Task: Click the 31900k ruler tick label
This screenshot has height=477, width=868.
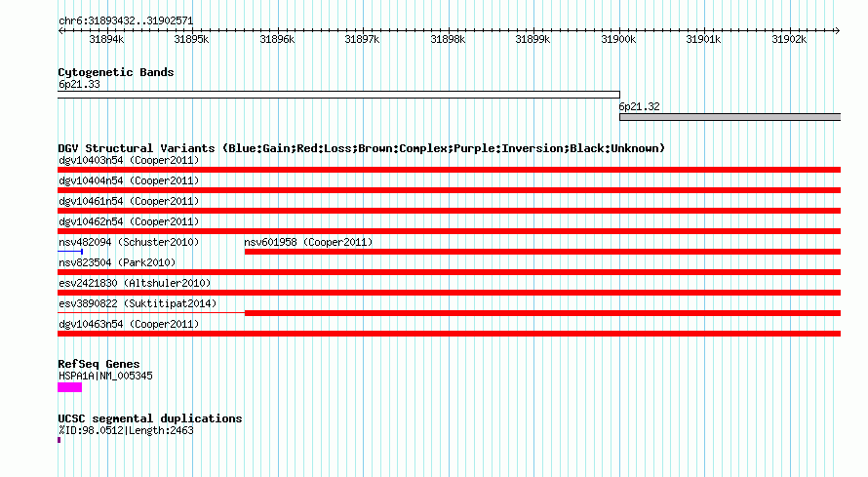Action: coord(618,40)
